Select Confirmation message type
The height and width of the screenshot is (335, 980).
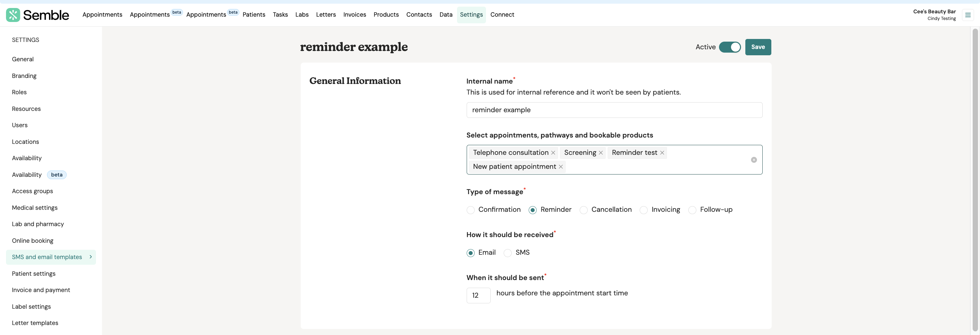[x=471, y=210]
